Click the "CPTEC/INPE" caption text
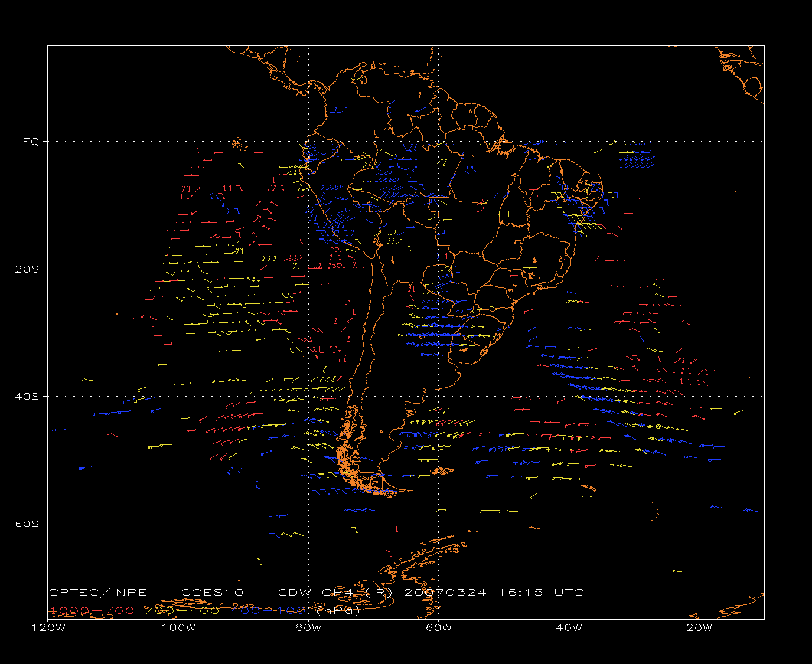The height and width of the screenshot is (664, 812). (99, 592)
